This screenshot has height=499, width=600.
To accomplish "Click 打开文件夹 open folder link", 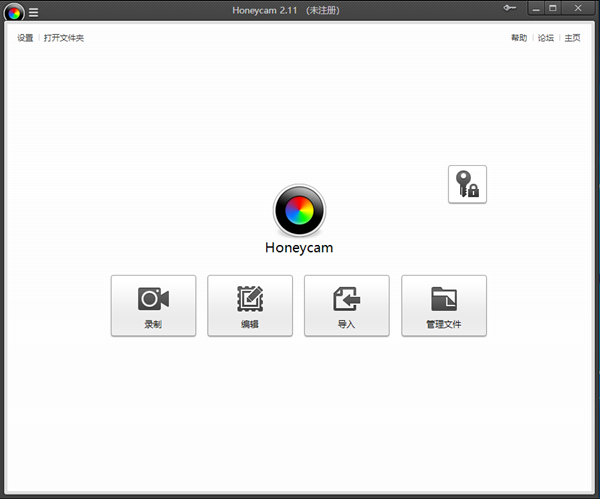I will (x=64, y=38).
